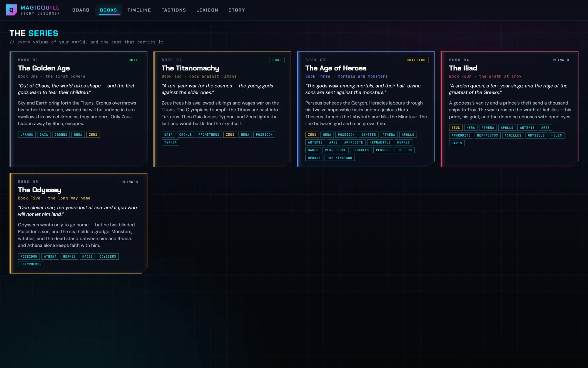Screen dimensions: 588x368
Task: Click THE MINOTAUR character tag
Action: [x=340, y=158]
